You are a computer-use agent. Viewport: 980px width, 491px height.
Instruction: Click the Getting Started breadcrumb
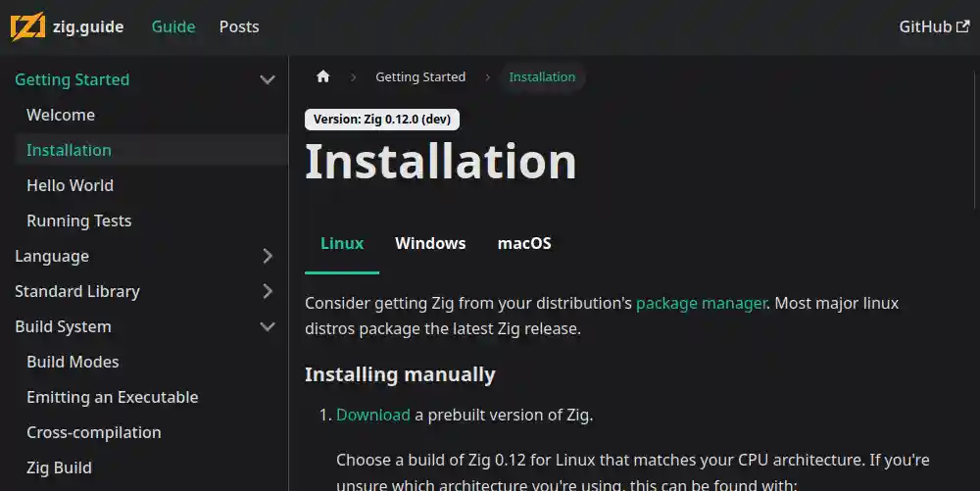tap(420, 77)
